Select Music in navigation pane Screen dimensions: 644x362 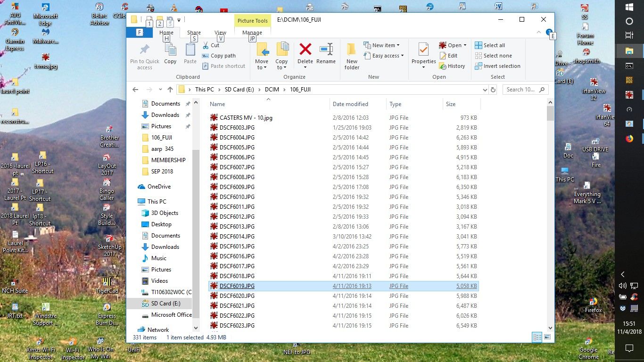(x=158, y=258)
